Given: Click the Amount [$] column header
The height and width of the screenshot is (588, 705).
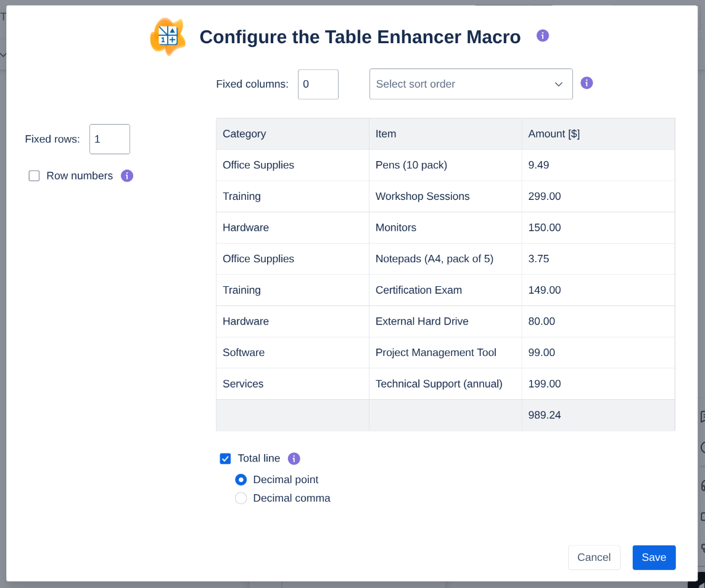Looking at the screenshot, I should (554, 134).
